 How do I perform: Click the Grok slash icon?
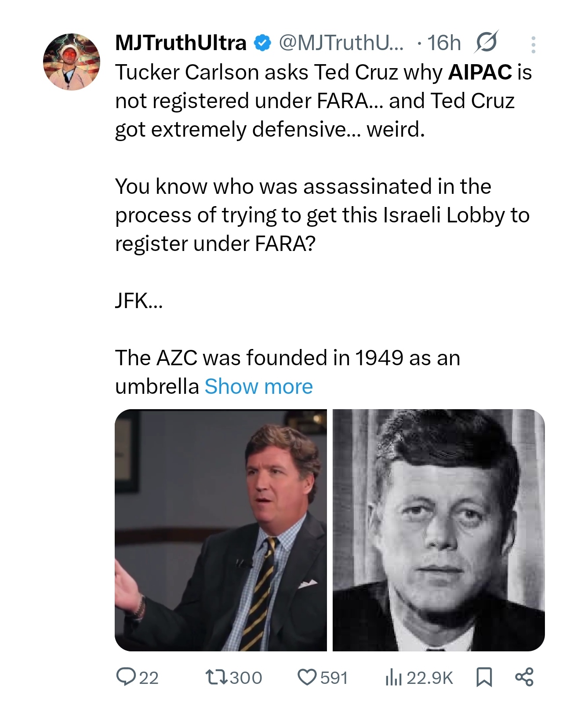coord(486,42)
